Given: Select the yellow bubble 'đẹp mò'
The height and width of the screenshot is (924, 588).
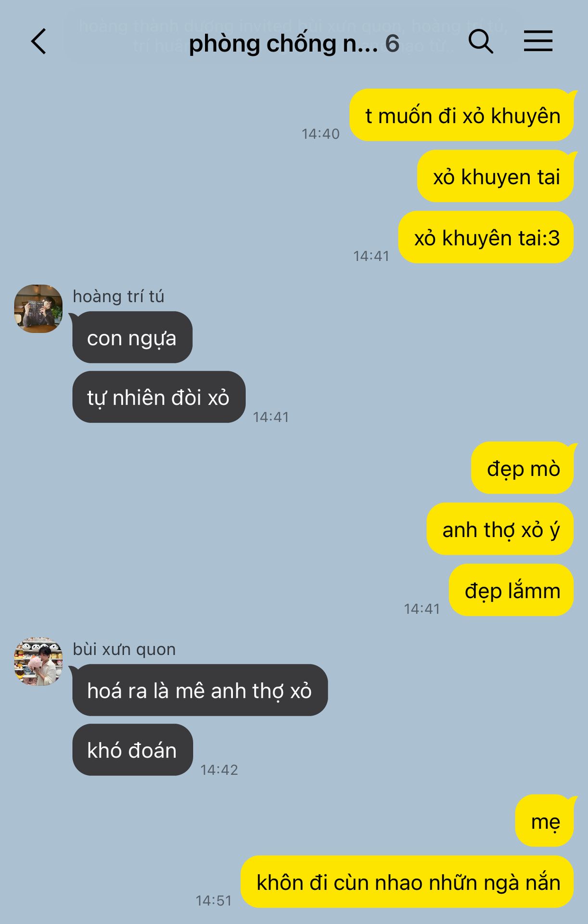Looking at the screenshot, I should [x=523, y=468].
